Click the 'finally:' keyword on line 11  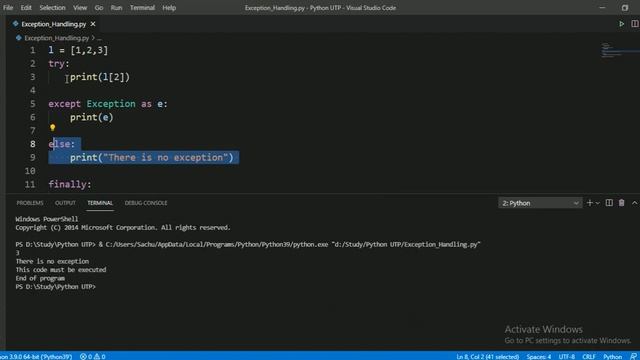click(x=70, y=184)
